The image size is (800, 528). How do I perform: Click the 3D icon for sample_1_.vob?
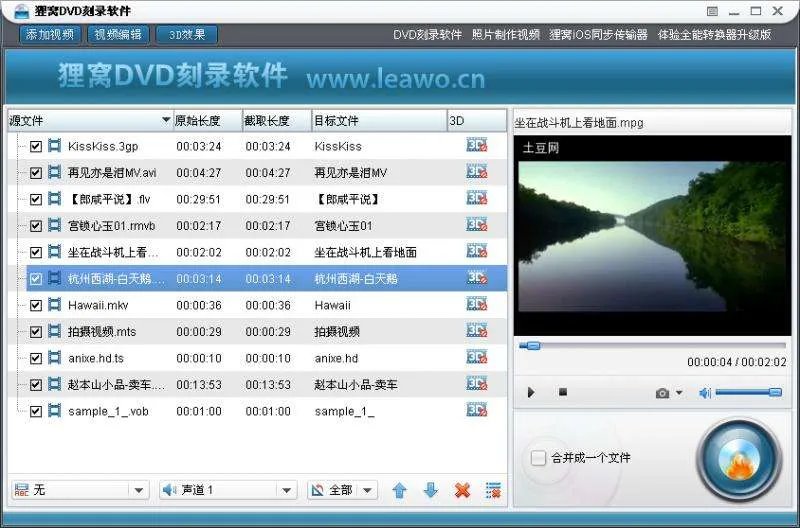click(477, 410)
